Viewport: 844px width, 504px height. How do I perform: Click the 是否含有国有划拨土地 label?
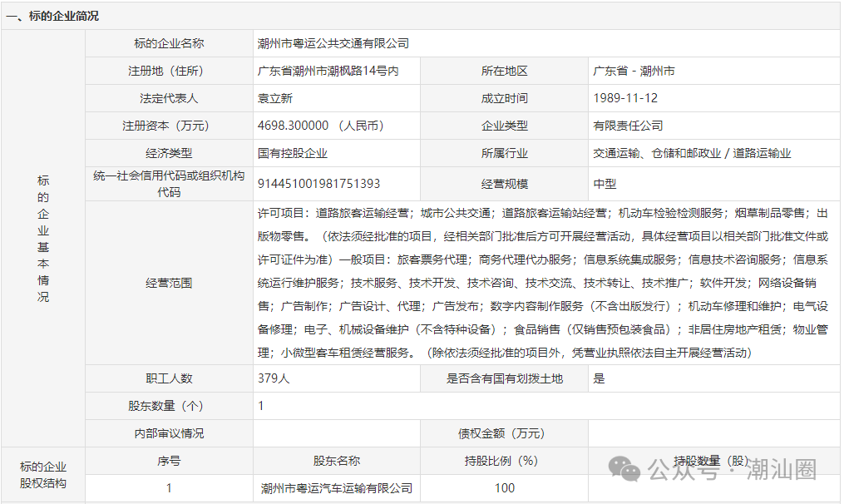pyautogui.click(x=505, y=378)
